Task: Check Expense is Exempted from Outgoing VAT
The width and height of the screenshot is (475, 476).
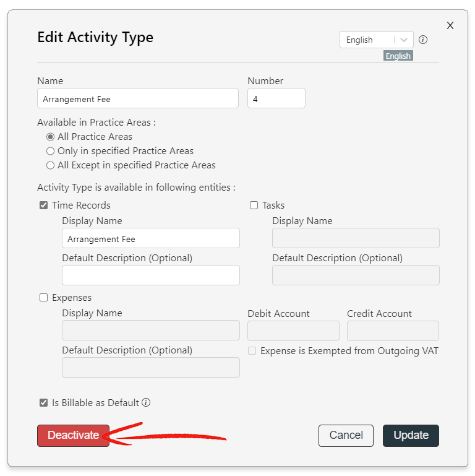Action: (252, 351)
